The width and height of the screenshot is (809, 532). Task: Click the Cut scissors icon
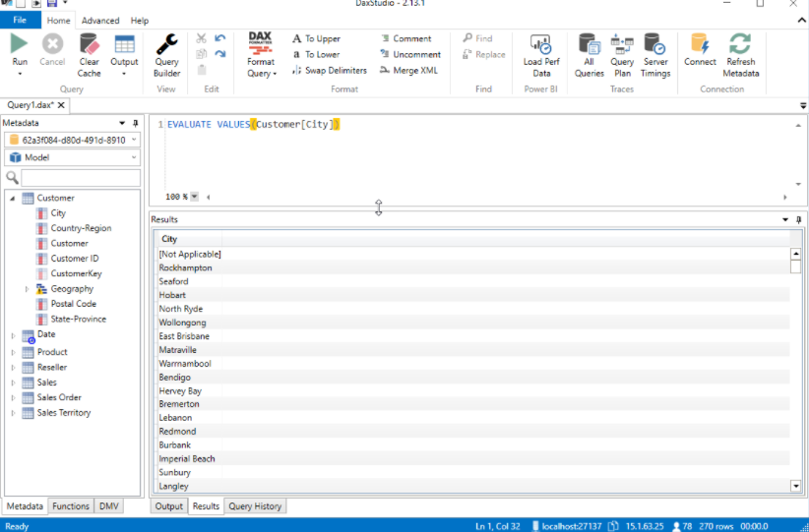(201, 38)
